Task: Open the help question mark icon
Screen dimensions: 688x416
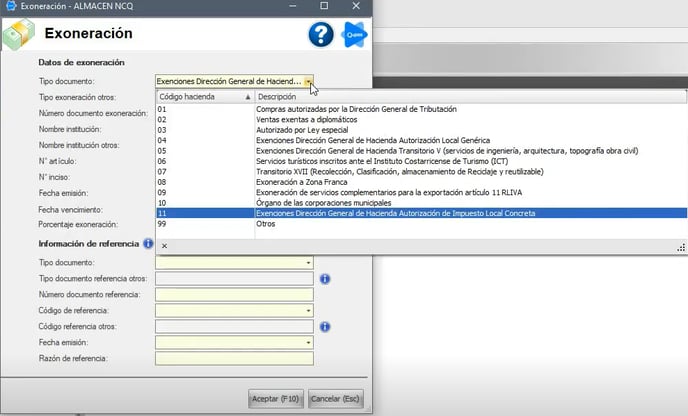Action: tap(321, 34)
